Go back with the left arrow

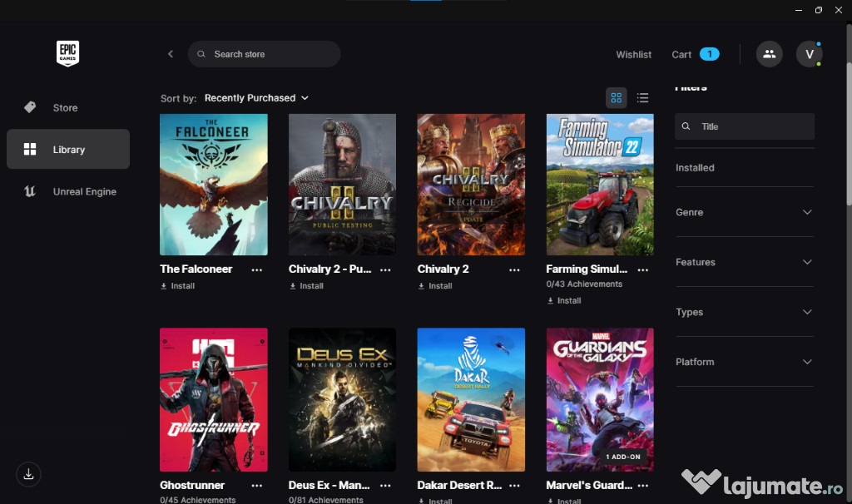(171, 54)
